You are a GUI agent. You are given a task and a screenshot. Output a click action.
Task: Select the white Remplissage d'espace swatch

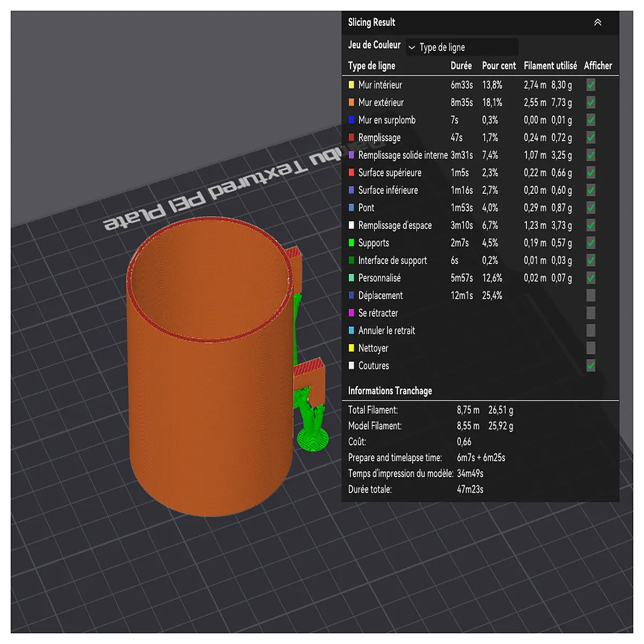[352, 225]
